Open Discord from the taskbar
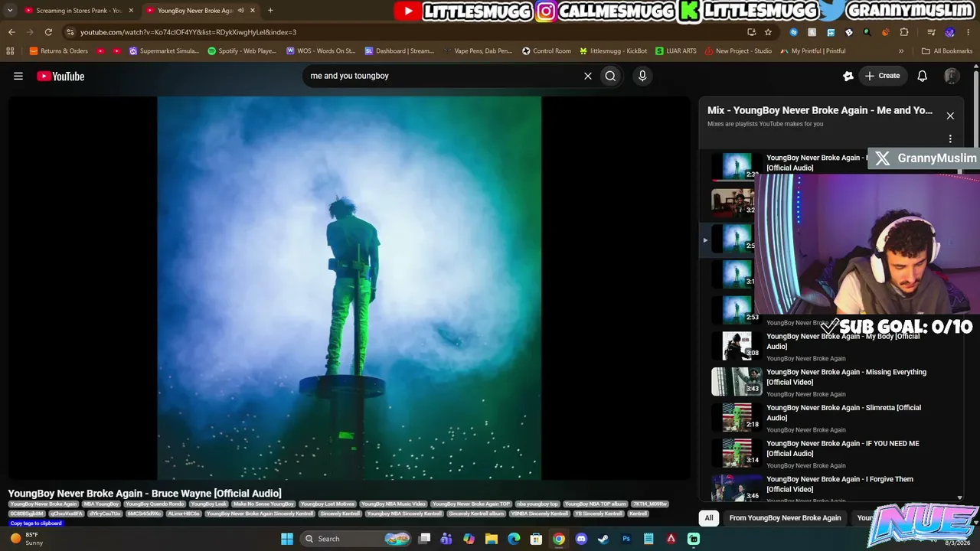The height and width of the screenshot is (551, 980). coord(581,539)
